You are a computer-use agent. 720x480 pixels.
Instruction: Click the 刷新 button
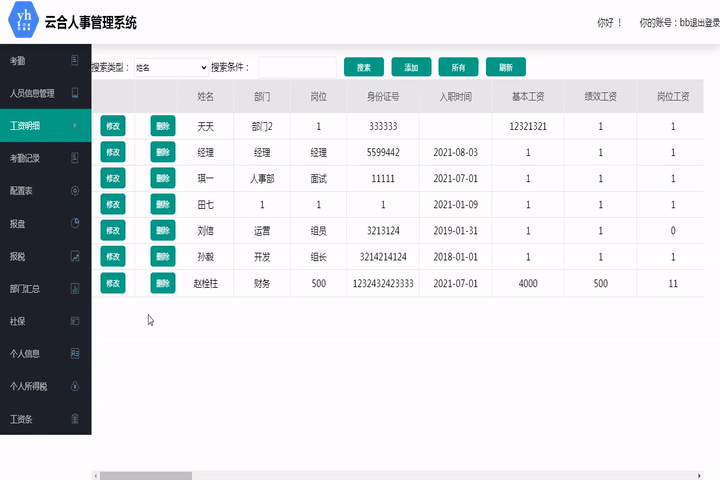coord(506,67)
